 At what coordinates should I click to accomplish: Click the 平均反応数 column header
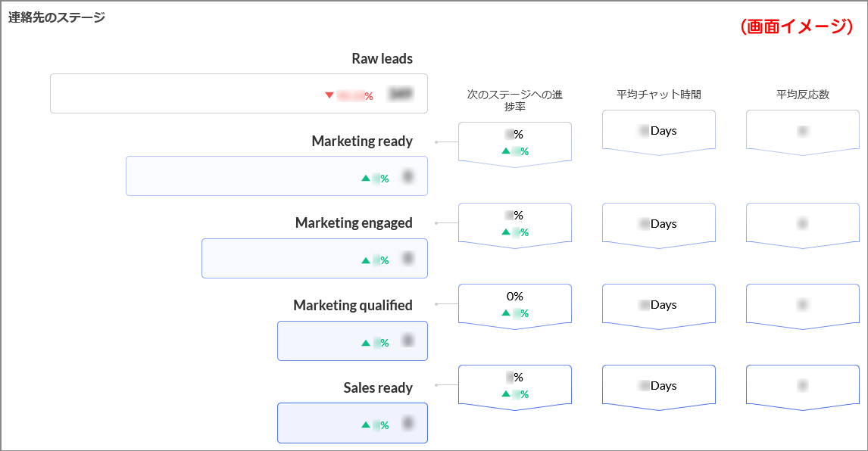(x=803, y=95)
